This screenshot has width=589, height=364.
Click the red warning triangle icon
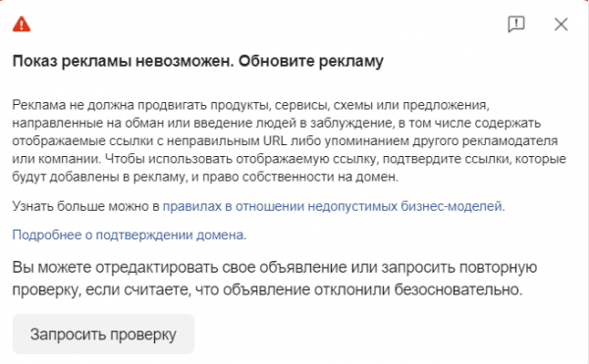pyautogui.click(x=22, y=24)
